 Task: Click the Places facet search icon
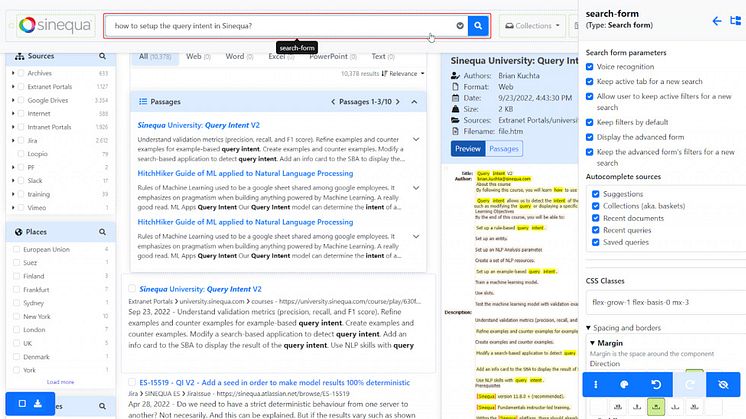103,232
